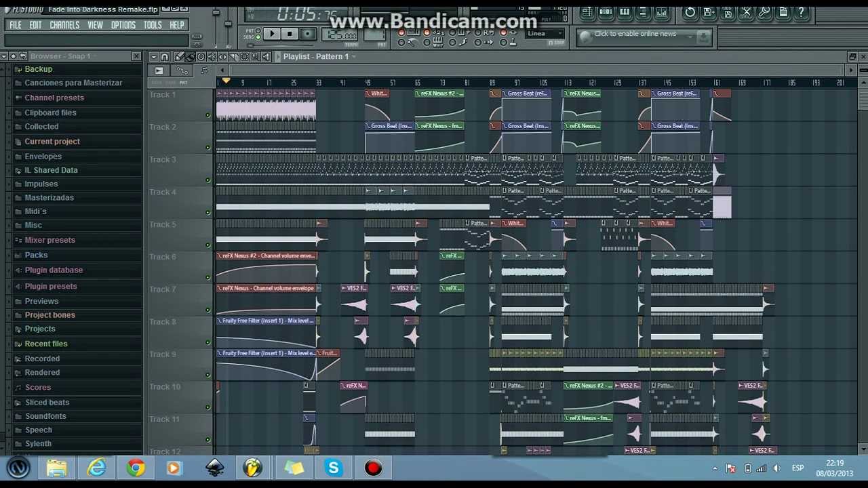Click the Undo circular arrow icon

pos(690,12)
